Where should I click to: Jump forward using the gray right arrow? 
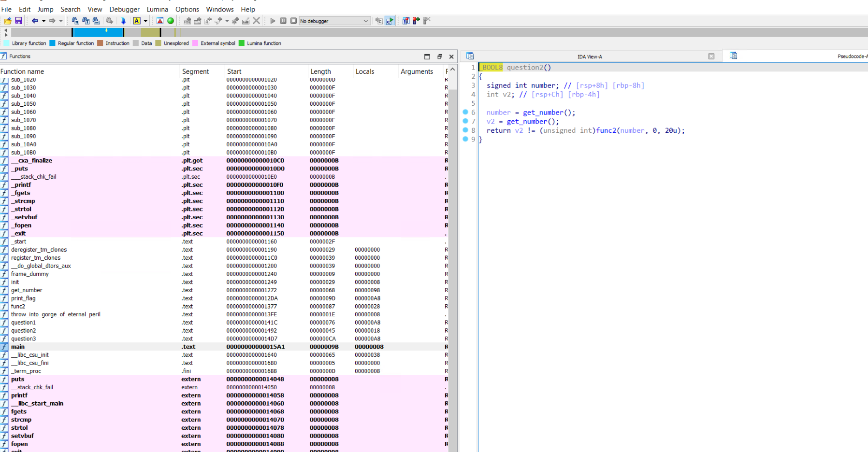tap(52, 21)
